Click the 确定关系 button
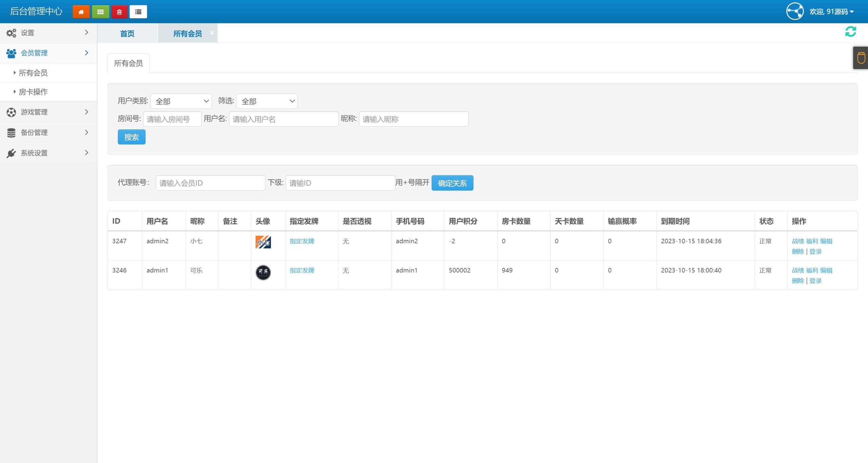Viewport: 868px width, 463px height. point(452,183)
